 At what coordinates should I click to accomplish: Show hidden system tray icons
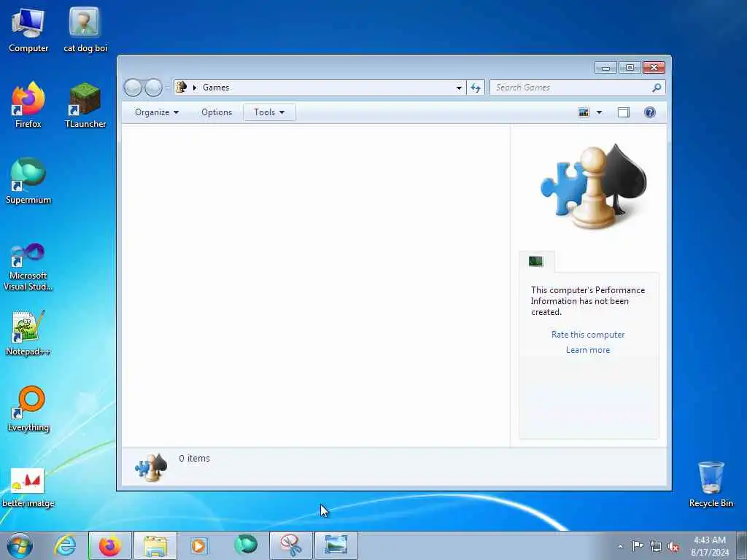pyautogui.click(x=620, y=546)
